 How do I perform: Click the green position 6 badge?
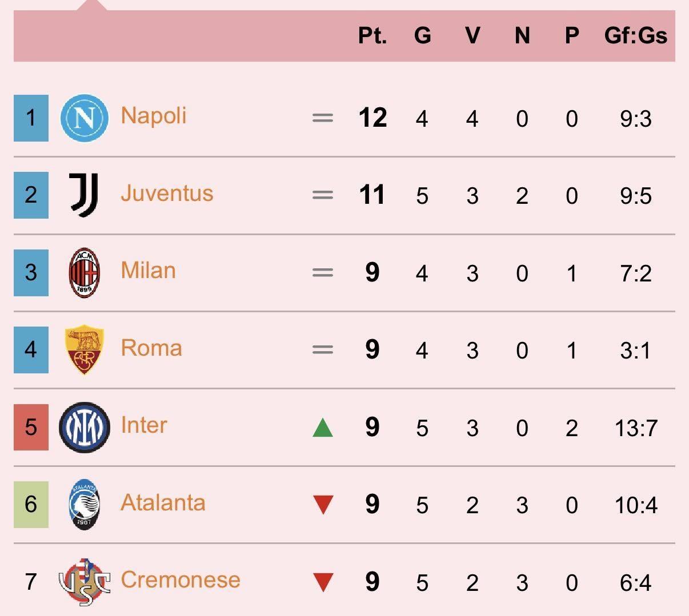pos(31,505)
